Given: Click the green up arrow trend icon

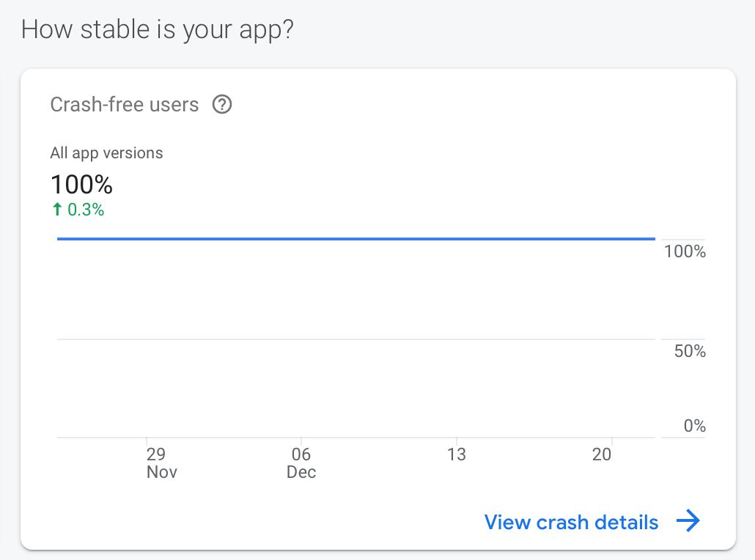Looking at the screenshot, I should (57, 210).
